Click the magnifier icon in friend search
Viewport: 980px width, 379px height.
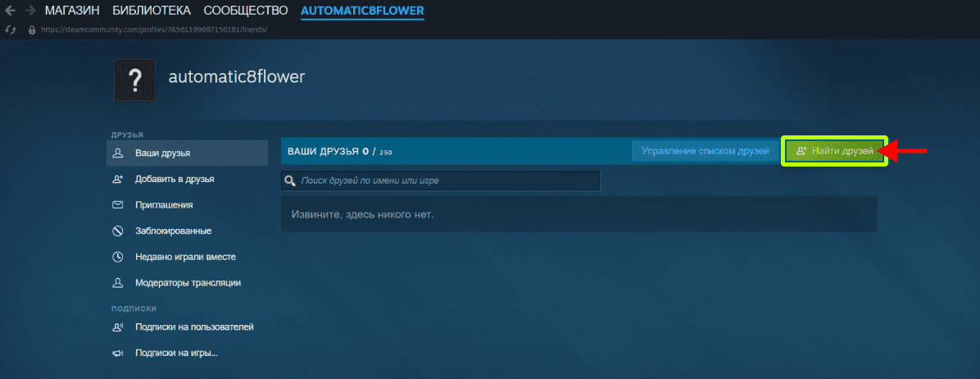(290, 180)
